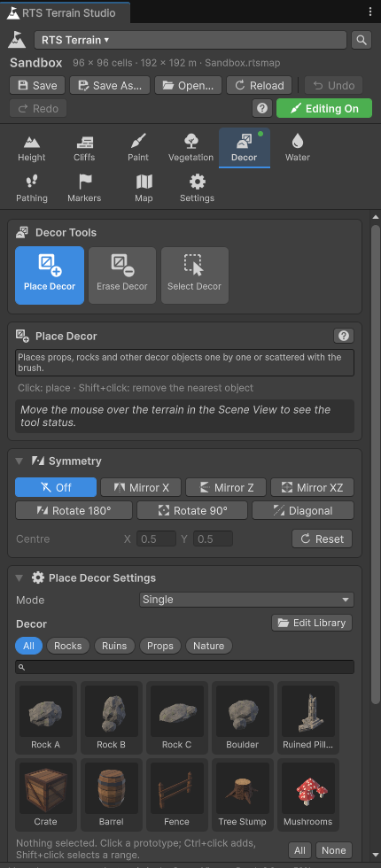Select the Tree Stump prototype

[x=243, y=794]
